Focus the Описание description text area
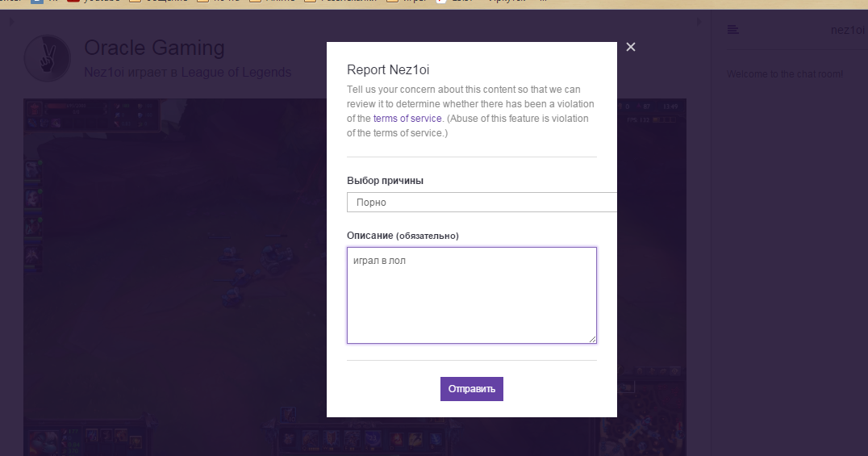Image resolution: width=868 pixels, height=456 pixels. (x=471, y=295)
